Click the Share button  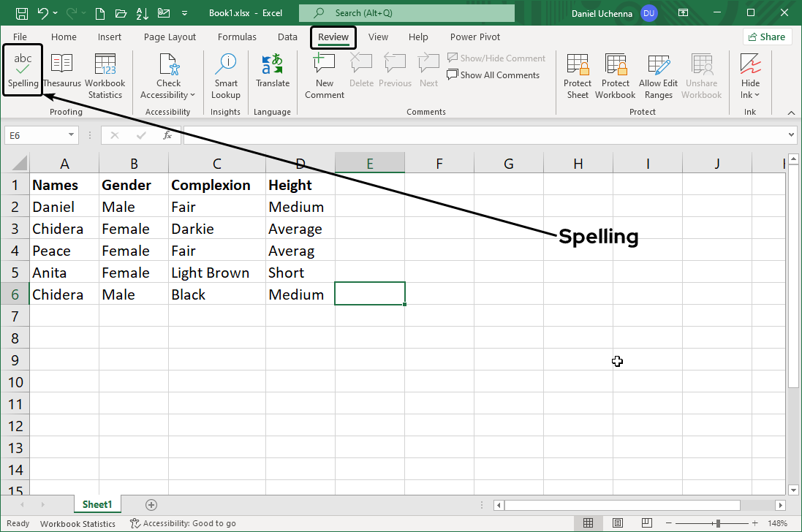point(767,36)
